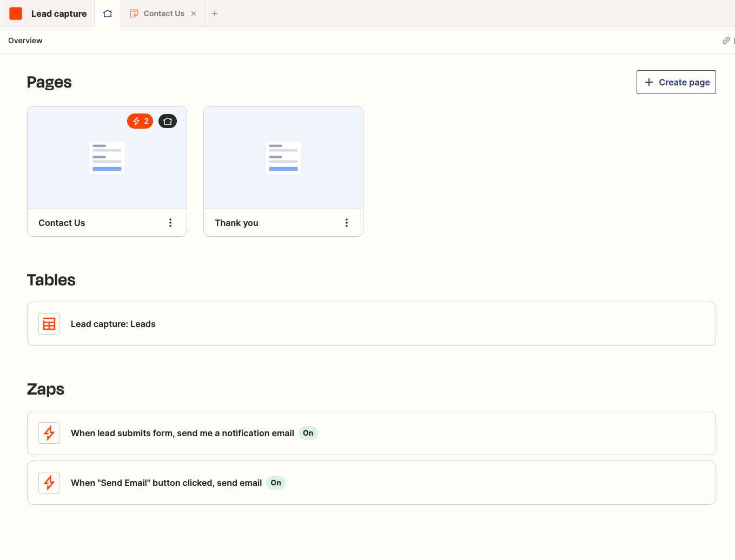Open the home overview tab icon
Viewport: 735px width, 560px height.
pyautogui.click(x=108, y=14)
